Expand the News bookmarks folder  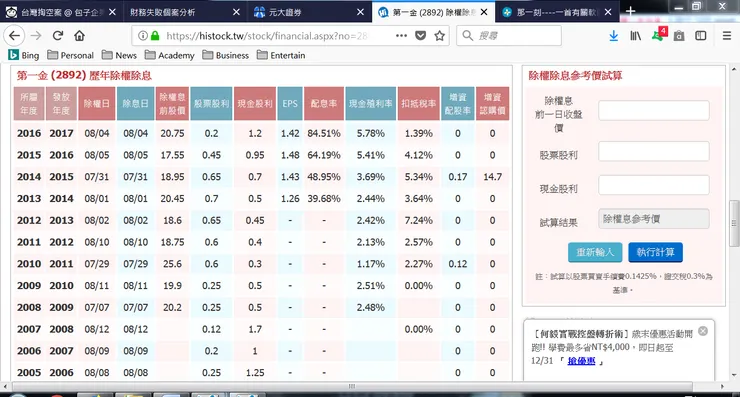(119, 55)
